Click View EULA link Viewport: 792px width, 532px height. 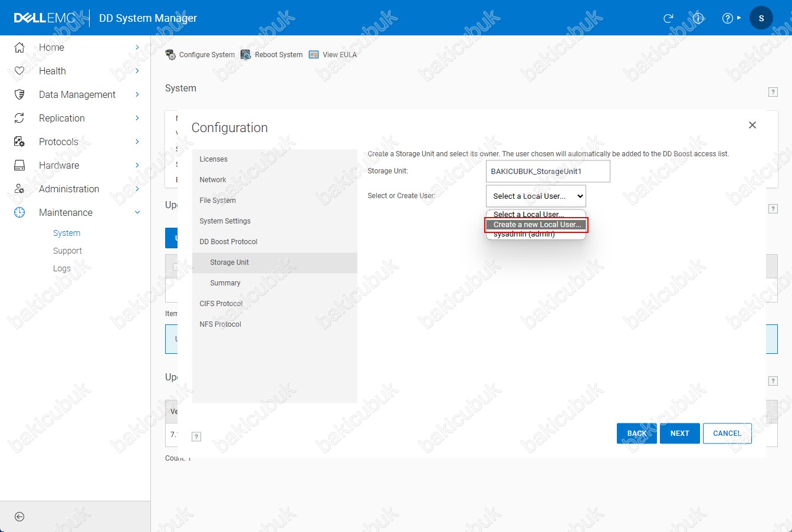pos(340,55)
